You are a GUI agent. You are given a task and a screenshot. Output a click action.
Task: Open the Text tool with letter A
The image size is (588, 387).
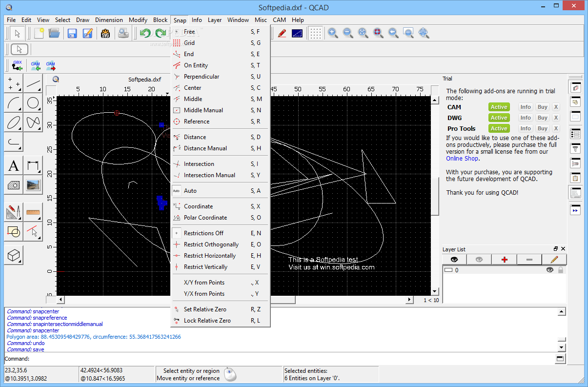(14, 166)
